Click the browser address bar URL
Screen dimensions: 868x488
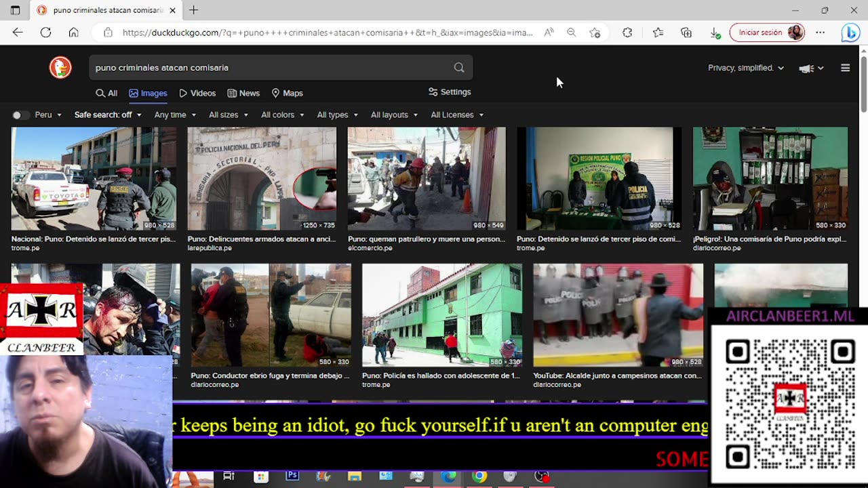(328, 33)
